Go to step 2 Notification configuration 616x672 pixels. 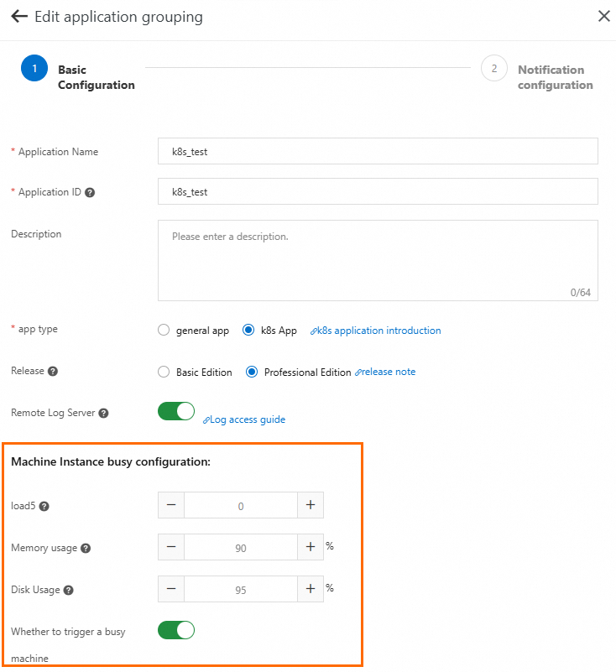494,68
